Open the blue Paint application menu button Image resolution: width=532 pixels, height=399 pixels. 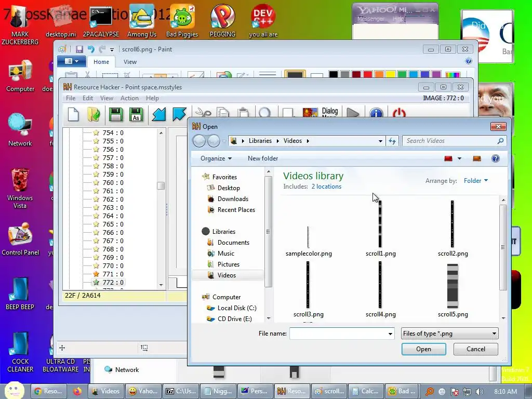[x=71, y=61]
